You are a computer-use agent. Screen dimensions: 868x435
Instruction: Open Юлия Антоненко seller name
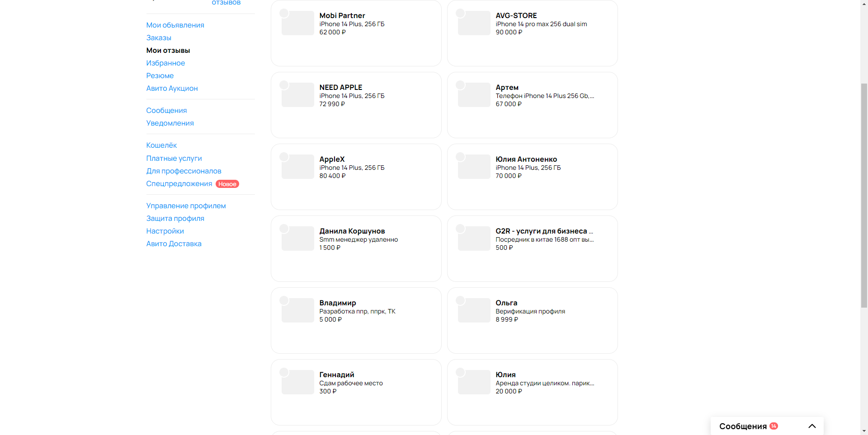526,159
